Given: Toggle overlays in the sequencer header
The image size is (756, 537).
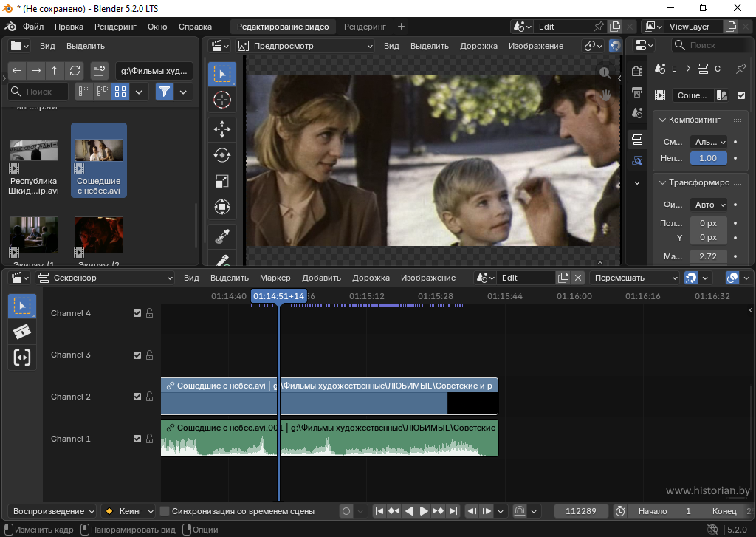Looking at the screenshot, I should click(732, 278).
